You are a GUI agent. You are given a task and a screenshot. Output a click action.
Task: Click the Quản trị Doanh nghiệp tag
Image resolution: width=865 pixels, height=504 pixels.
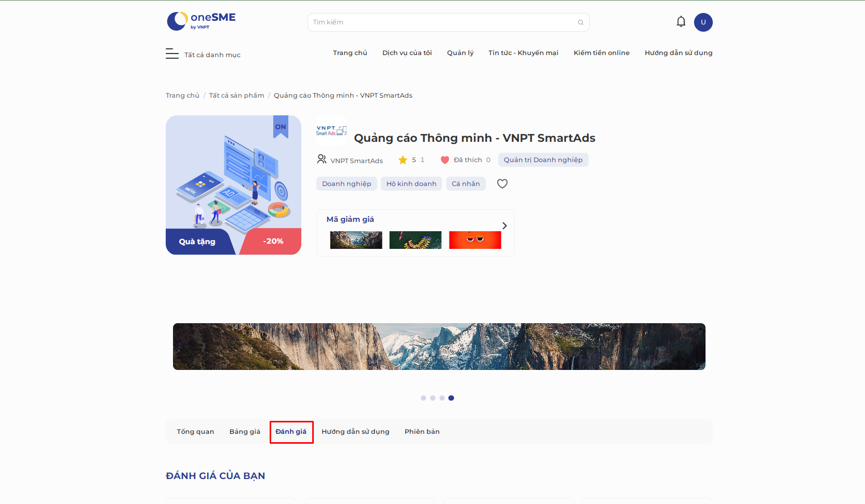543,160
